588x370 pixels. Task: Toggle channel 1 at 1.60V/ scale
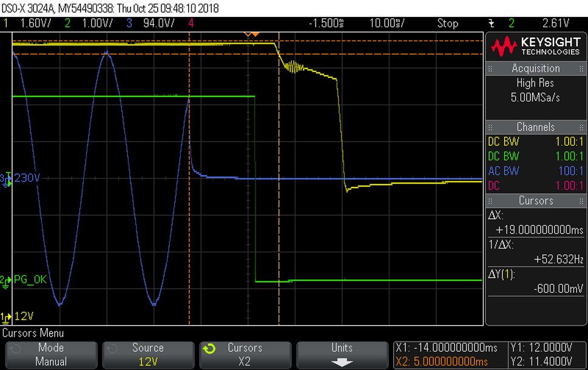coord(27,23)
